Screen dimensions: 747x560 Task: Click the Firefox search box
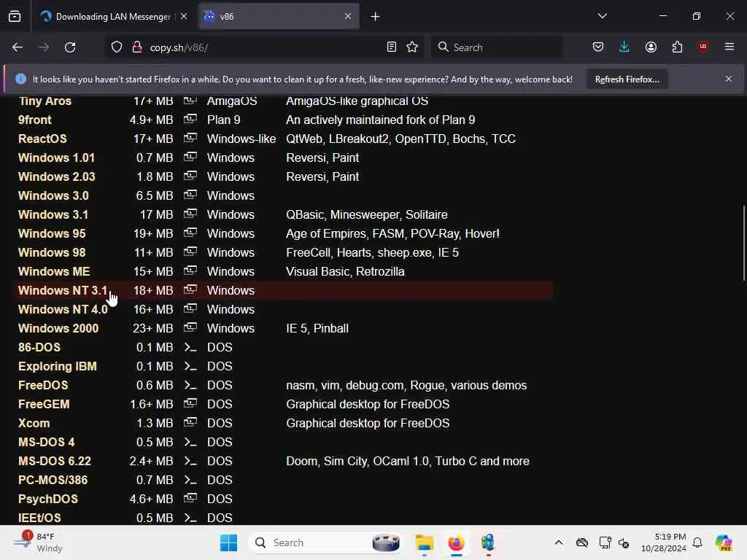pos(497,47)
